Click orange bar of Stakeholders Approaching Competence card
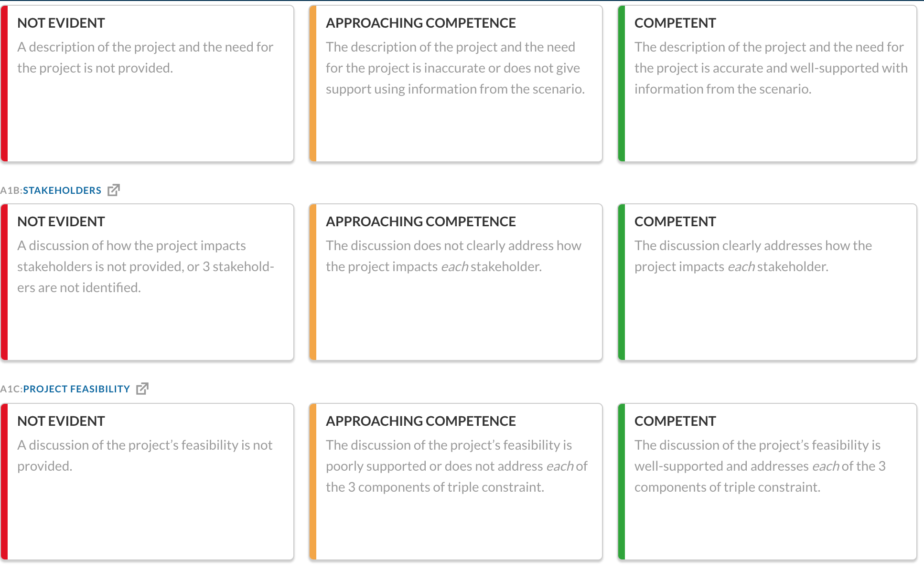924x569 pixels. click(313, 282)
